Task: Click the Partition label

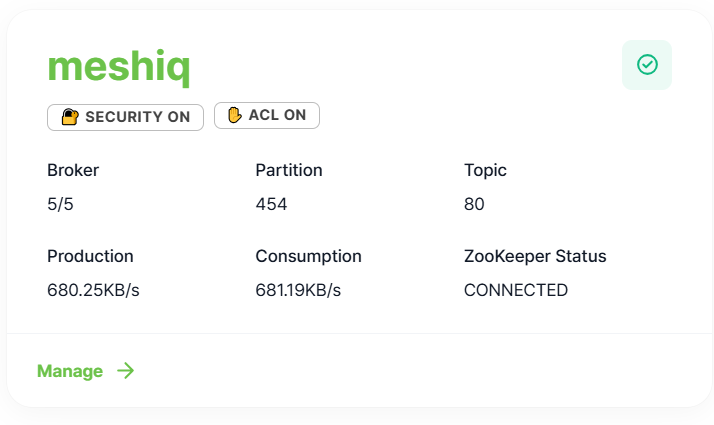Action: click(x=289, y=170)
